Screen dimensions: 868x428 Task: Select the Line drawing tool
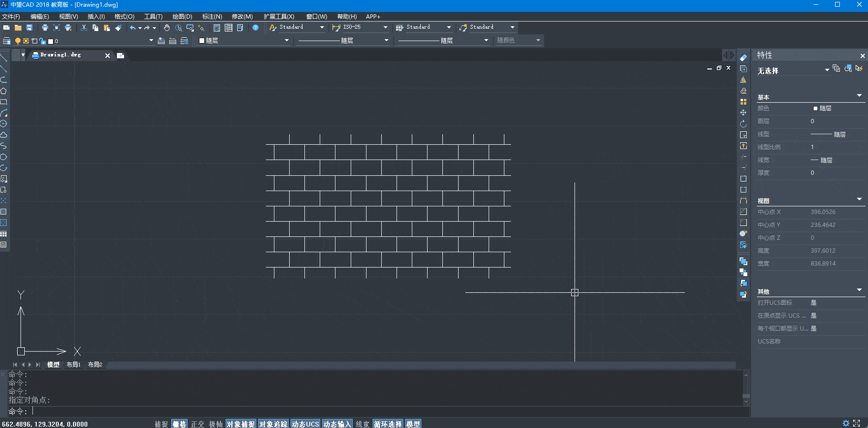4,58
